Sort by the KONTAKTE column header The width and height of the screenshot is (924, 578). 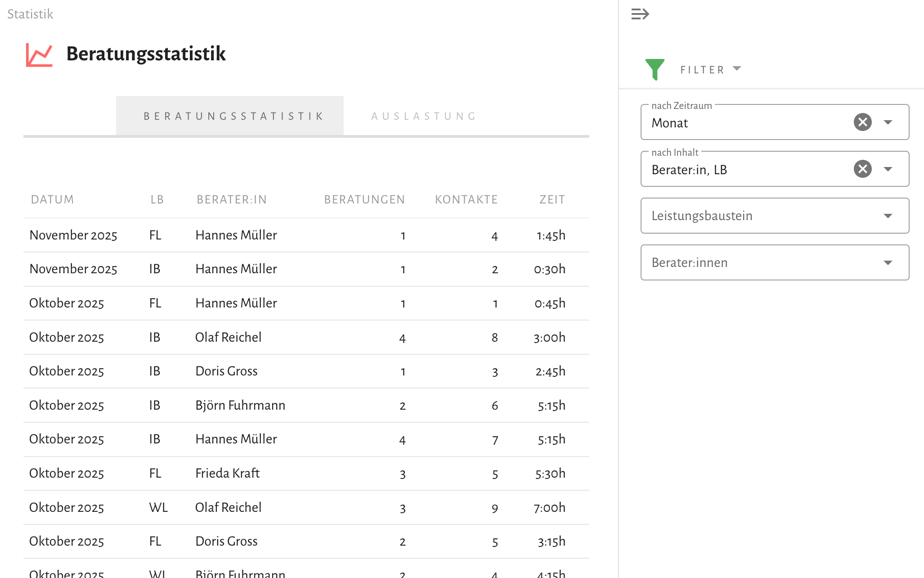[x=466, y=199]
